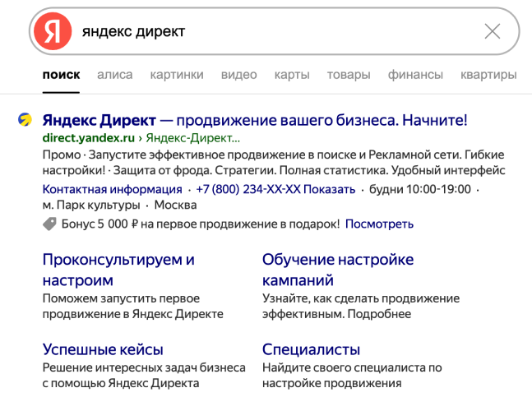Open 'Контактная информация' link
Viewport: 532px width, 411px height.
[113, 189]
